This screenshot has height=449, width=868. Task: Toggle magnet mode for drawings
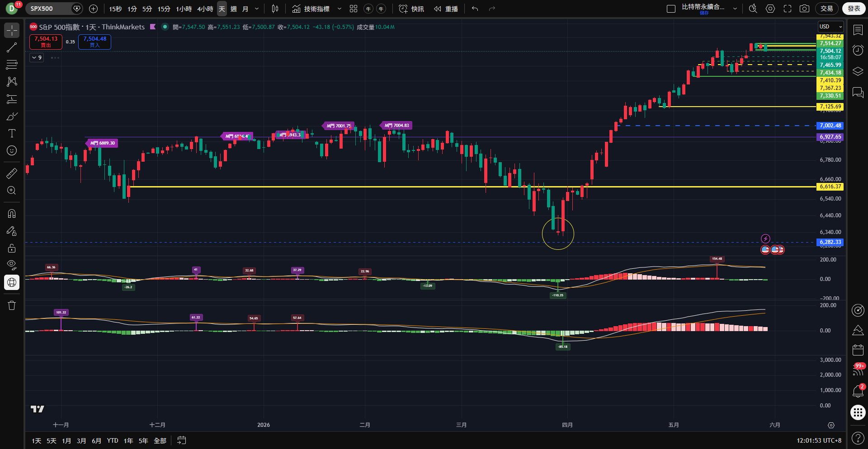pyautogui.click(x=12, y=214)
